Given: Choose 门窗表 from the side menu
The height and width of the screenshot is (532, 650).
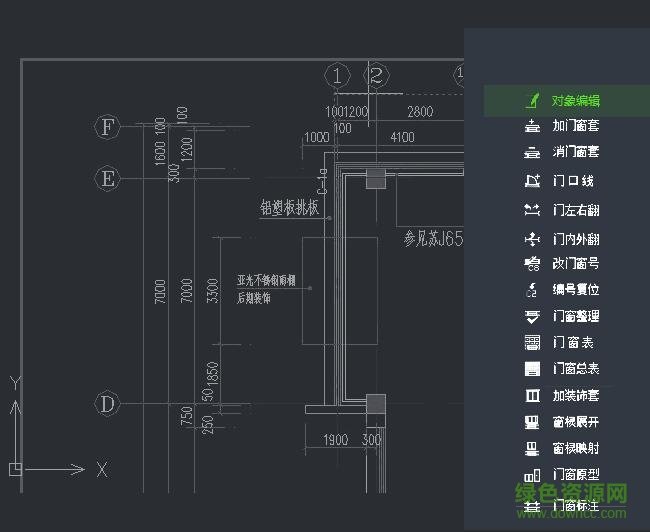Looking at the screenshot, I should [x=573, y=342].
